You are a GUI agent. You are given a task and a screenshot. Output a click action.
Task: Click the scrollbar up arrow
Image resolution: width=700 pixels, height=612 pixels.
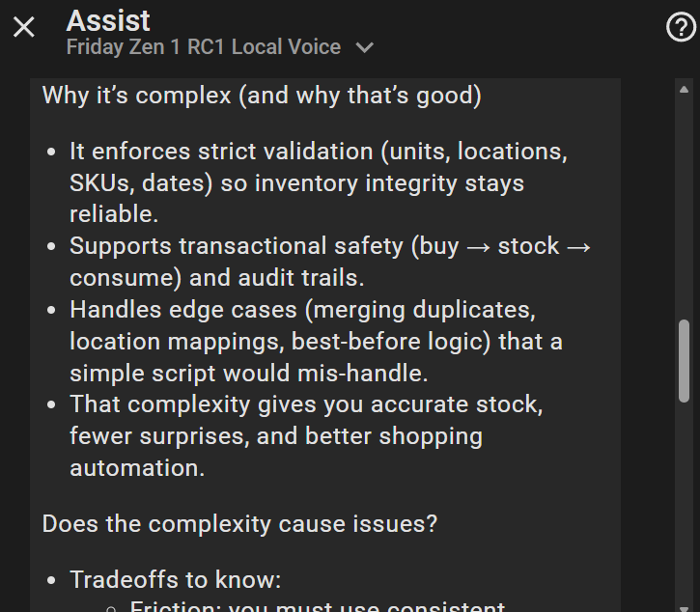(684, 90)
